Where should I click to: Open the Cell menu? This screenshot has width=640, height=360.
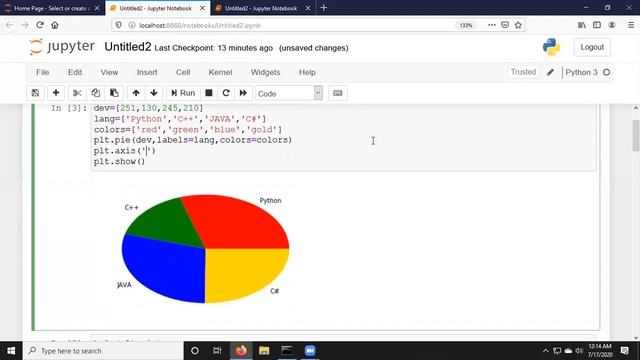[x=183, y=72]
